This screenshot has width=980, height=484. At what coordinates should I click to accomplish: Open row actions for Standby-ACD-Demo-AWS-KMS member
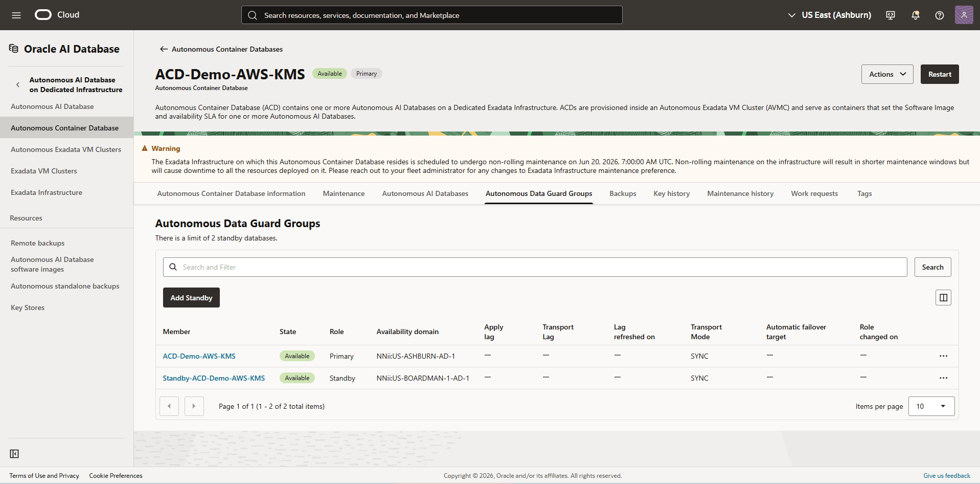click(943, 378)
